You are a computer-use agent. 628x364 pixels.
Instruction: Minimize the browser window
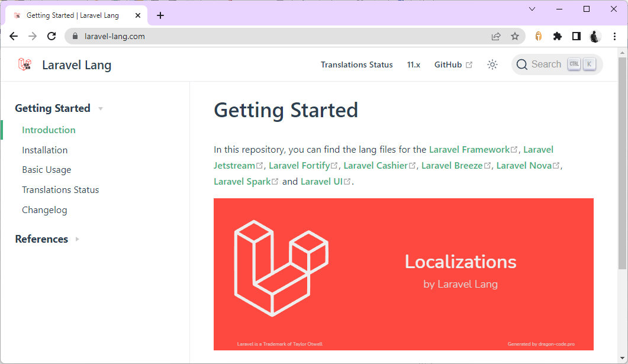click(559, 9)
